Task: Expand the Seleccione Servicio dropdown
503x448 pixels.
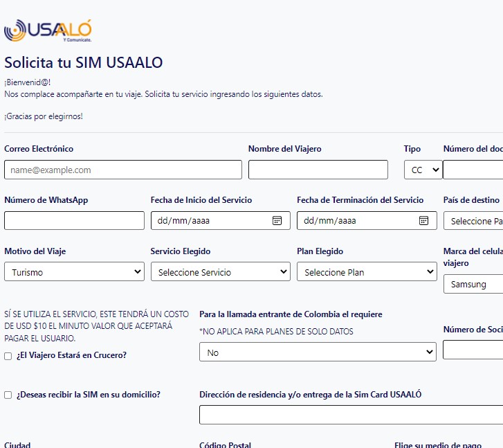Action: tap(221, 271)
